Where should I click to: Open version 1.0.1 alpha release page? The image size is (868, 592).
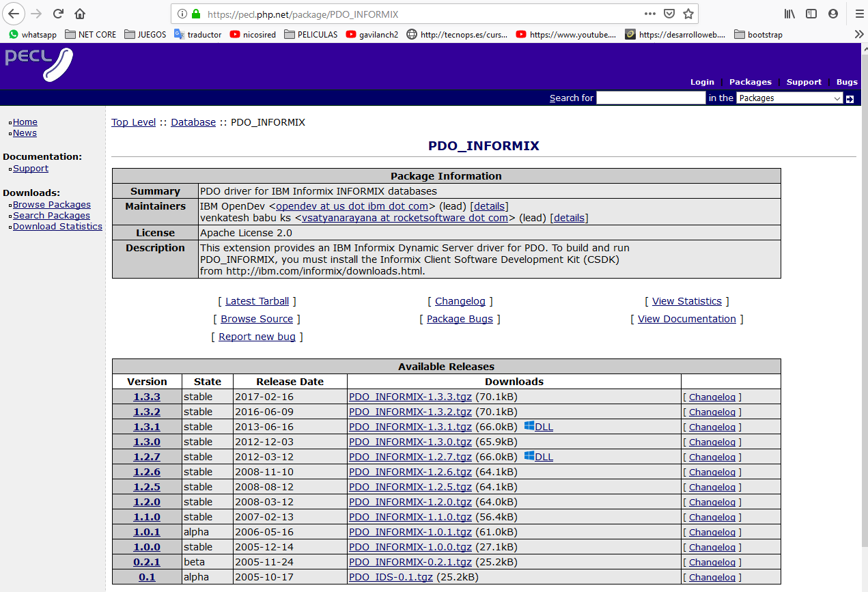[147, 532]
